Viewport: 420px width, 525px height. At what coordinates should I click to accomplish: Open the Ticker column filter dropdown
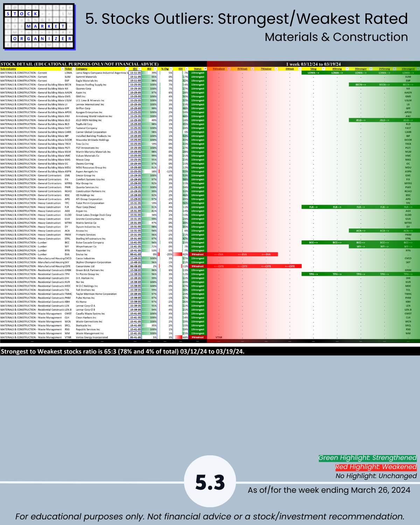[74, 69]
